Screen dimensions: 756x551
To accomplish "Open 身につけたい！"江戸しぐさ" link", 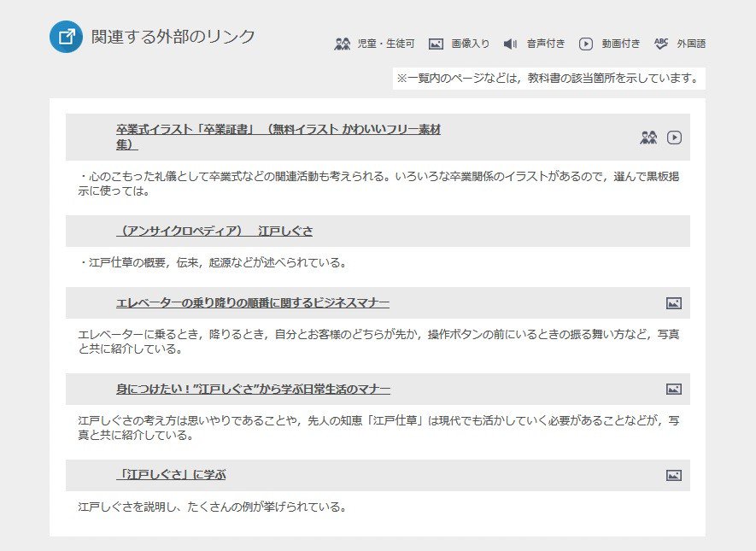I will coord(253,389).
